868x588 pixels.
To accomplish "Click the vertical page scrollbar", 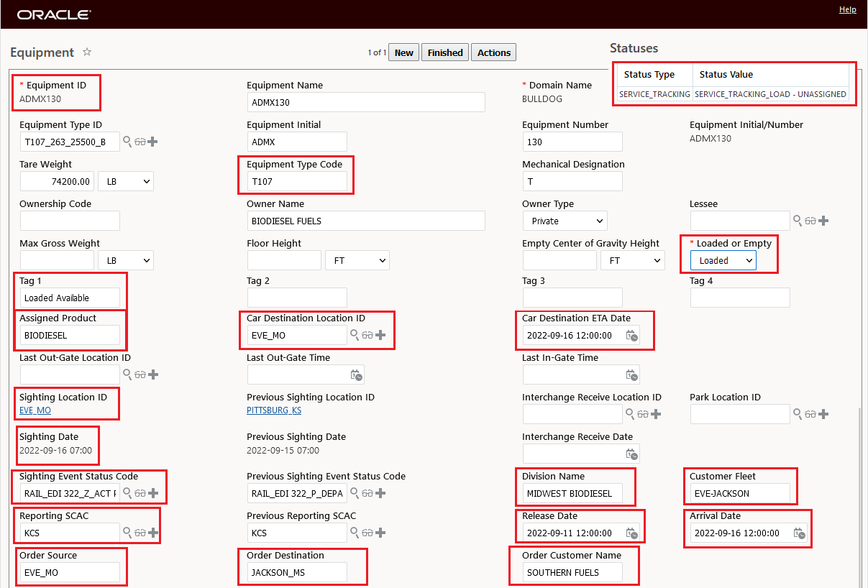I will (x=860, y=496).
